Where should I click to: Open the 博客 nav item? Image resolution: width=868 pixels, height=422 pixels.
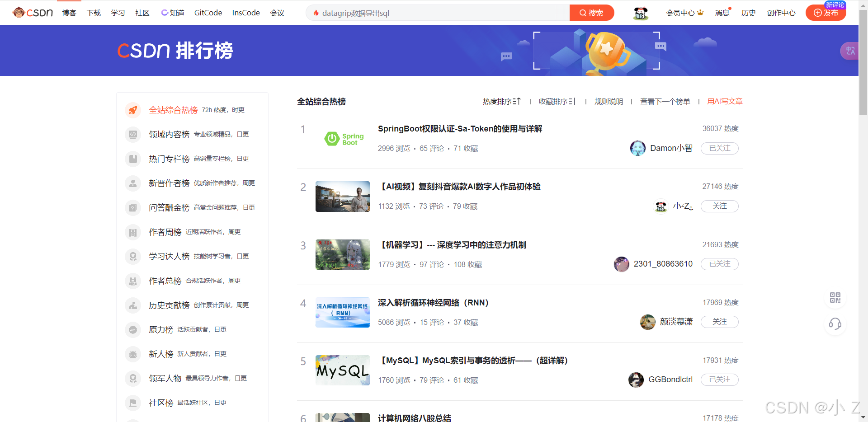coord(69,13)
